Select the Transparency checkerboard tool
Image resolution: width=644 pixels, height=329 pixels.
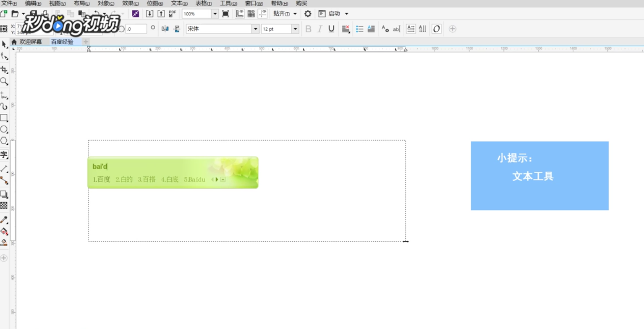4,205
